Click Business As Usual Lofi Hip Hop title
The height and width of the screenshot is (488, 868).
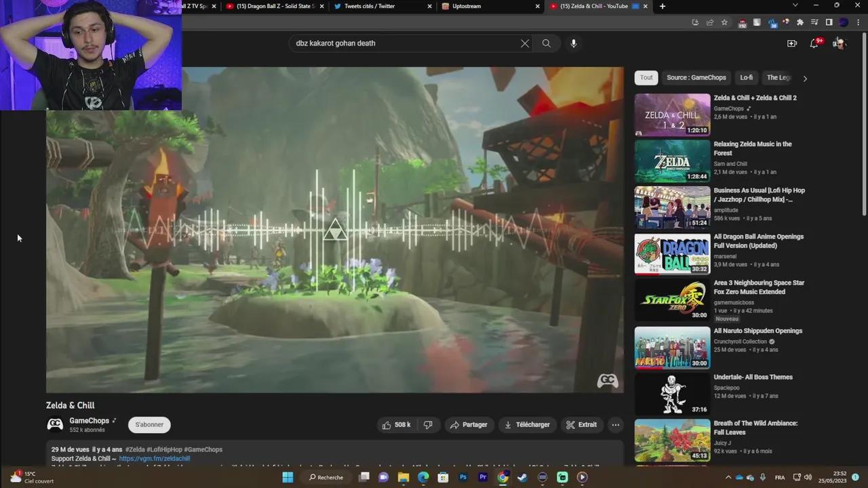point(759,195)
